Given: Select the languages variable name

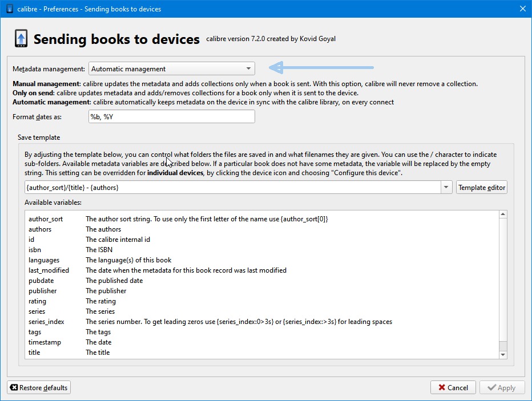Looking at the screenshot, I should pyautogui.click(x=44, y=260).
